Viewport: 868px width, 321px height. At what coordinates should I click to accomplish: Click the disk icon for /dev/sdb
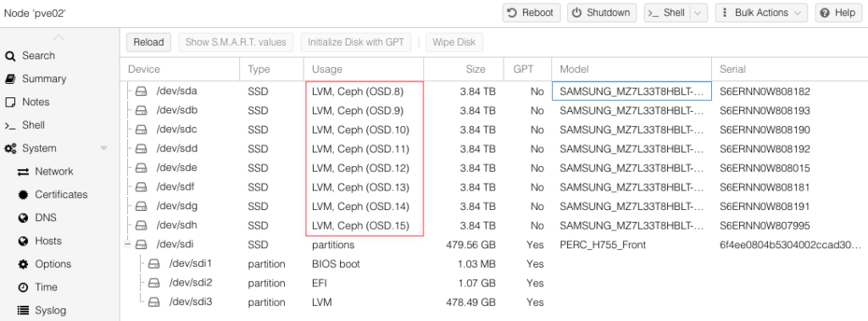pos(142,111)
